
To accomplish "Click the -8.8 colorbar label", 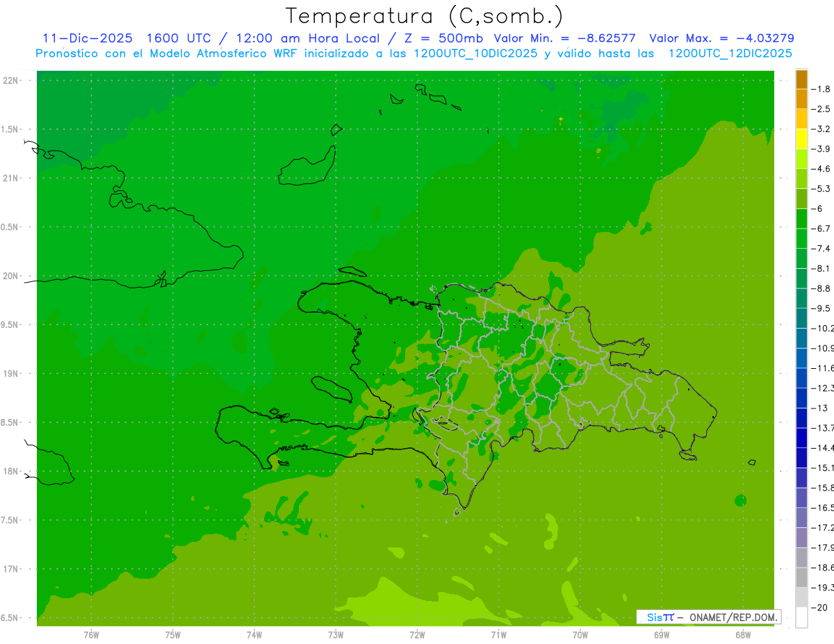I will click(x=822, y=288).
